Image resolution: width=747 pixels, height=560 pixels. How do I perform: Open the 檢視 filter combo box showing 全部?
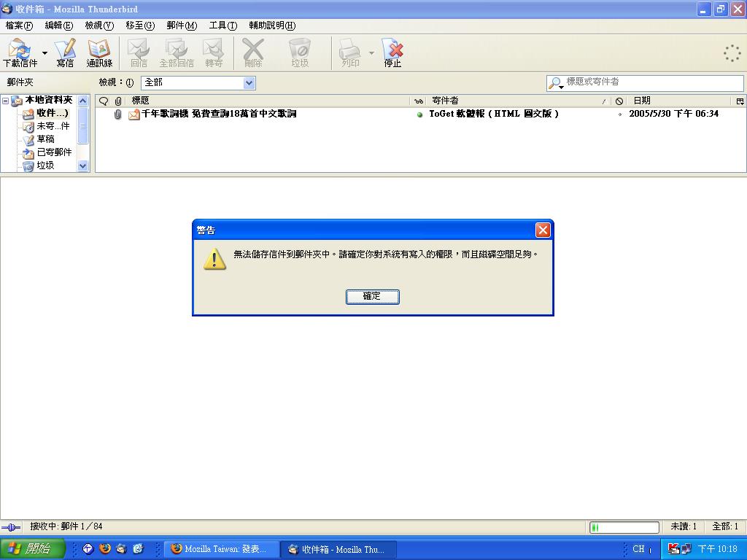pyautogui.click(x=198, y=83)
